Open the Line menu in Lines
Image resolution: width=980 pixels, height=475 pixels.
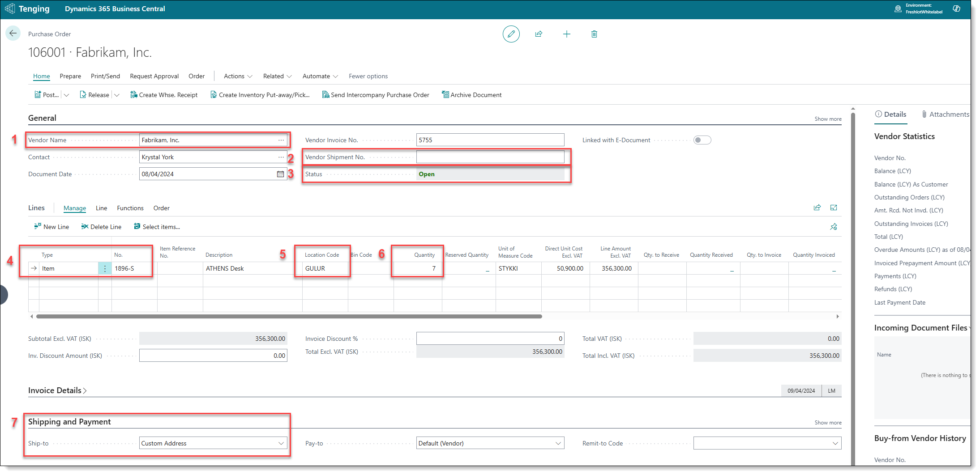coord(101,208)
